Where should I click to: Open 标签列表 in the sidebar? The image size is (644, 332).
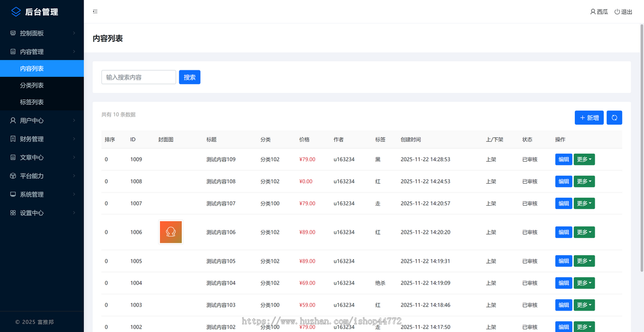pos(42,102)
